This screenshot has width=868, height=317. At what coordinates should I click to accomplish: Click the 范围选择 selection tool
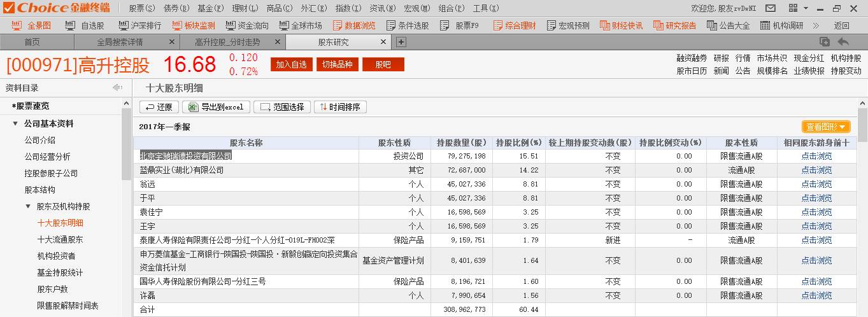pyautogui.click(x=282, y=107)
